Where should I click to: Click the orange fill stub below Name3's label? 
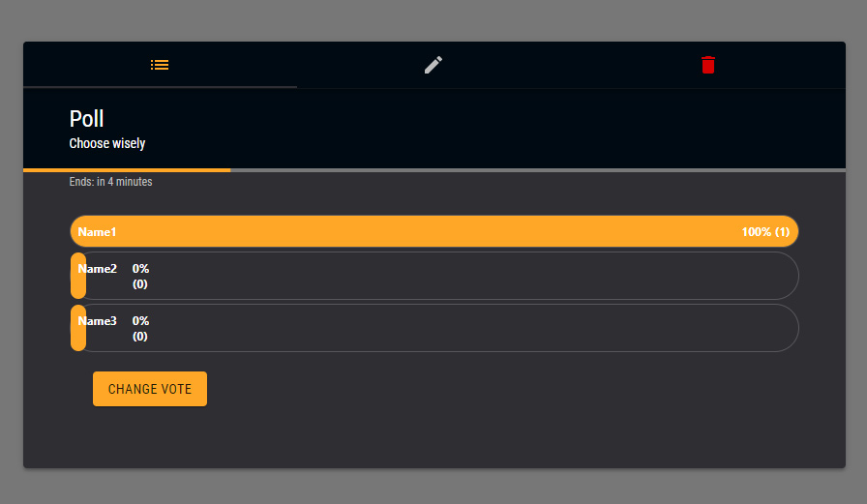click(x=78, y=340)
